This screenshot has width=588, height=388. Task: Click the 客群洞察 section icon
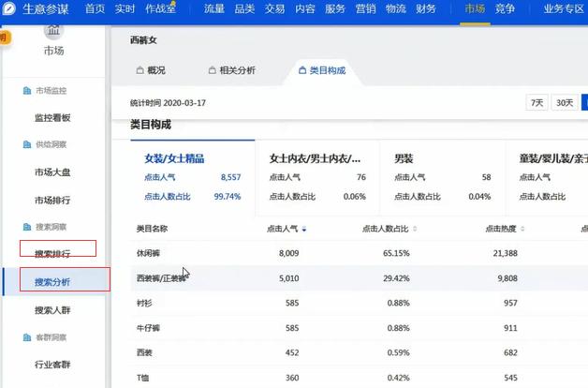27,337
